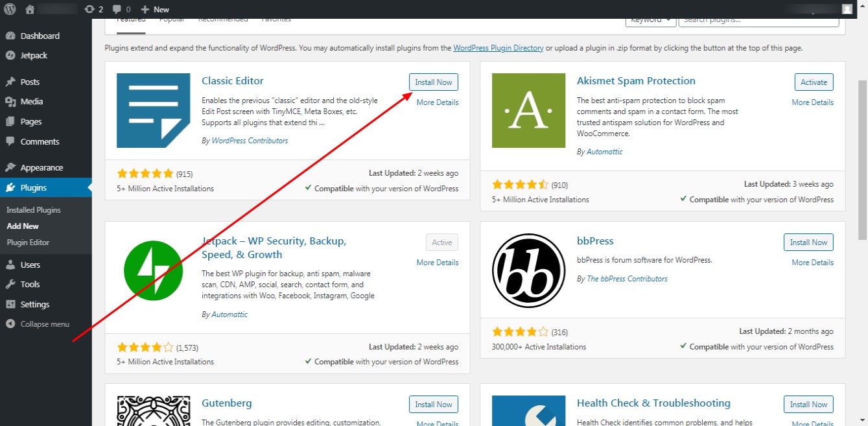Open Health Check & Troubleshooting title link

tap(653, 403)
